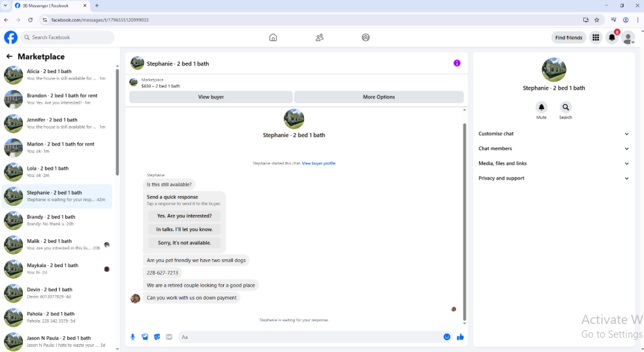
Task: Expand Privacy and support section
Action: coord(554,178)
